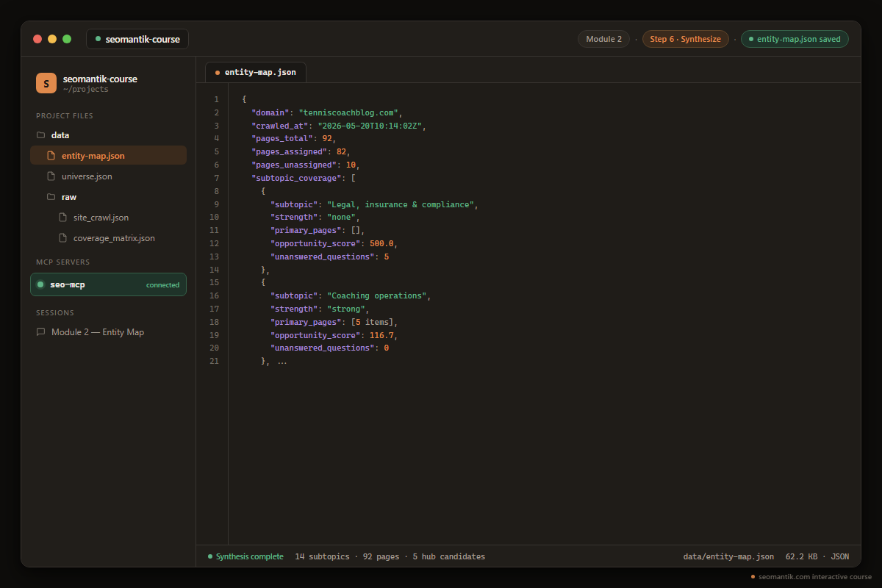Screen dimensions: 882x588
Task: Click the entity-map.json file icon in sidebar
Action: [51, 156]
